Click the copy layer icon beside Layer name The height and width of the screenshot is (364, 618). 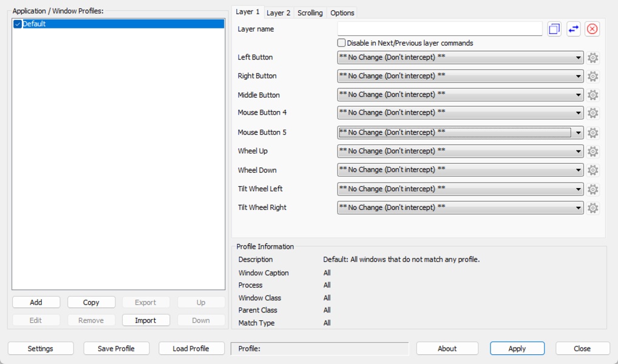(554, 29)
